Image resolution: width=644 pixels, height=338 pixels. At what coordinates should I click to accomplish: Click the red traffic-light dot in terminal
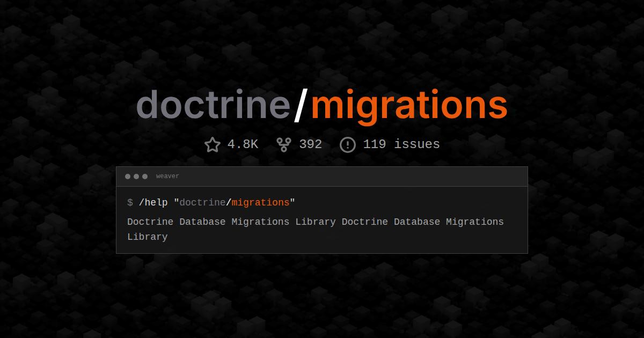[x=127, y=175]
